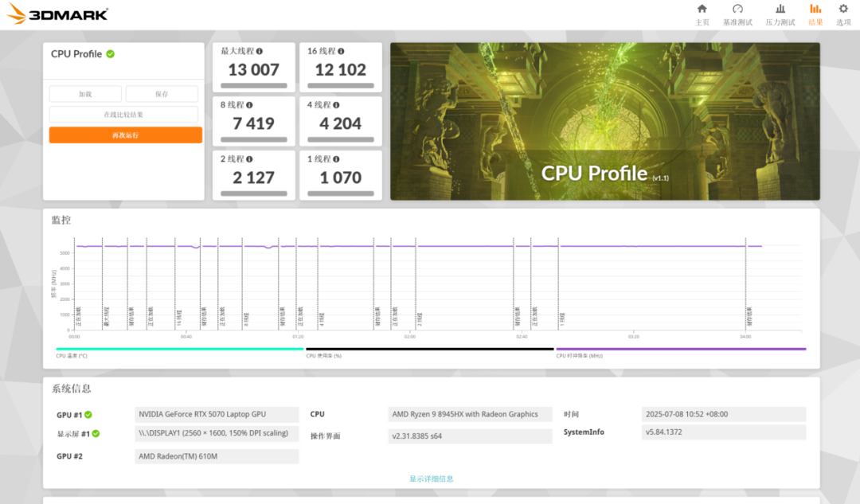Click the info icon beside the 8 线程 score
Image resolution: width=860 pixels, height=504 pixels.
click(249, 105)
